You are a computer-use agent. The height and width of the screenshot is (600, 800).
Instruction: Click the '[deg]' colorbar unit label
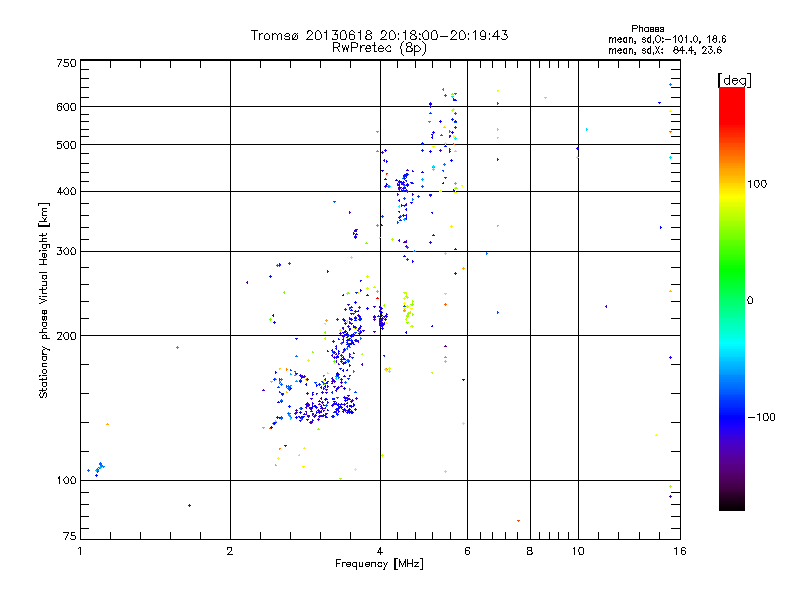point(734,80)
